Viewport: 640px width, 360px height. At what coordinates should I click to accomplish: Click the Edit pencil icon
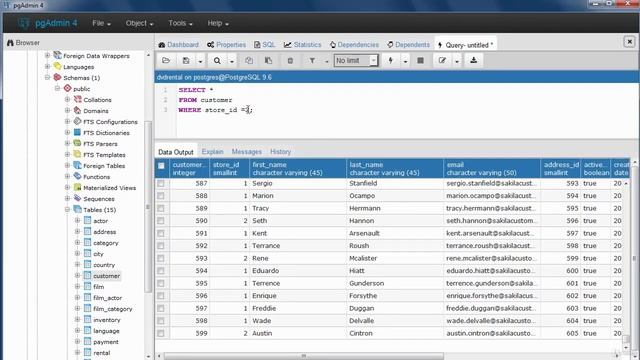442,60
